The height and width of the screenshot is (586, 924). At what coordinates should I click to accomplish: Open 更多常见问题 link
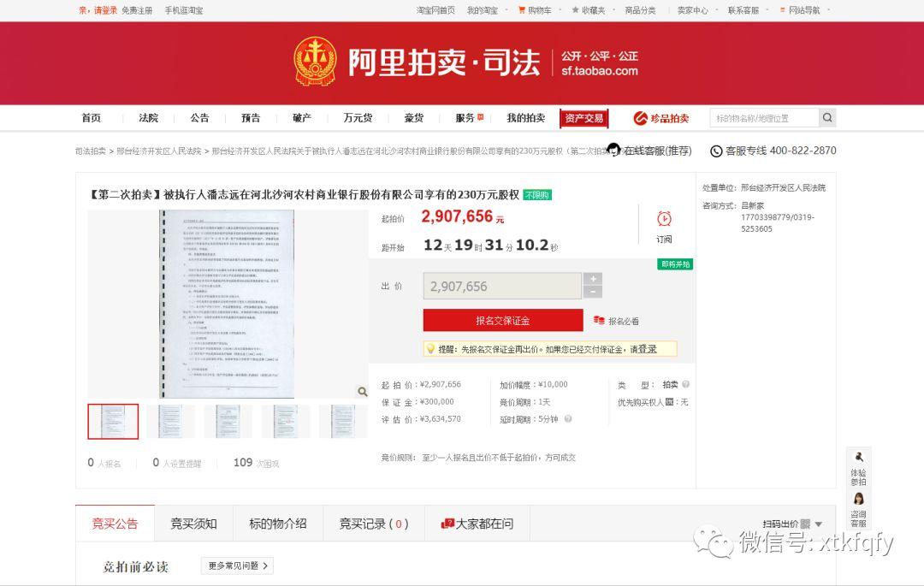coord(237,565)
